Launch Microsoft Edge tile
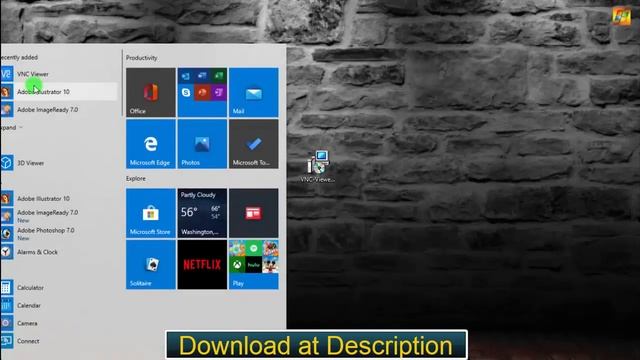This screenshot has width=640, height=360. [151, 144]
